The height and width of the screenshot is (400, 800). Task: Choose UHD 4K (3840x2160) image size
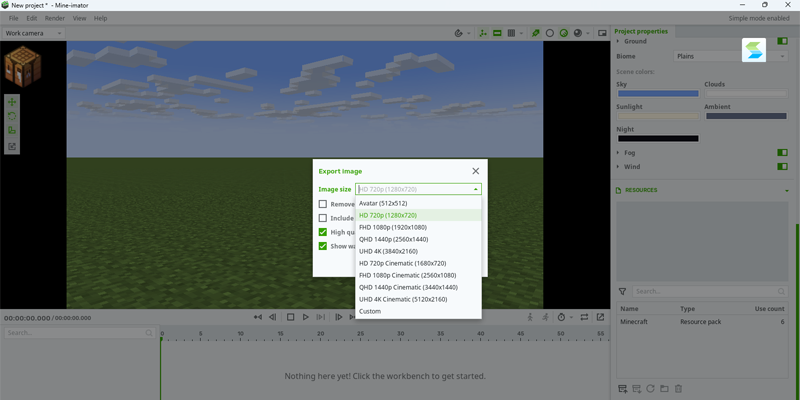(x=418, y=251)
